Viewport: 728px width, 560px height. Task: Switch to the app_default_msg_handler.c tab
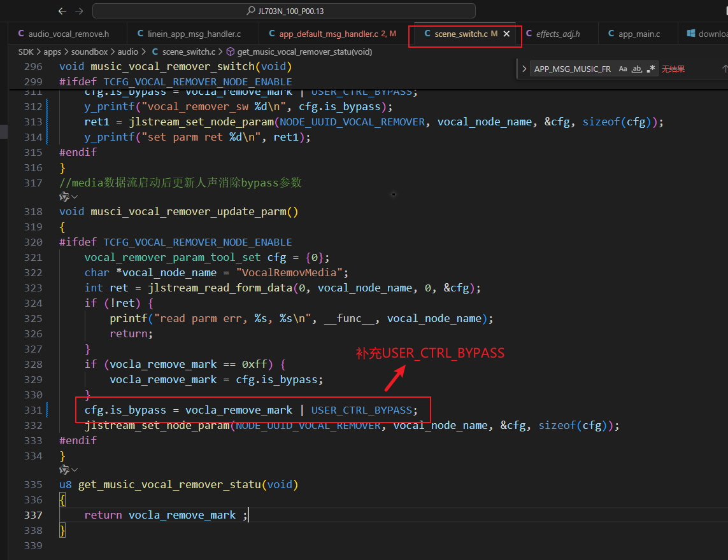pos(333,34)
